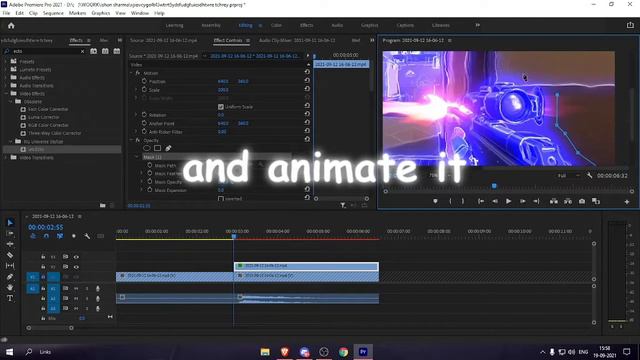Clear the Effects search field
The width and height of the screenshot is (640, 360).
pos(82,51)
